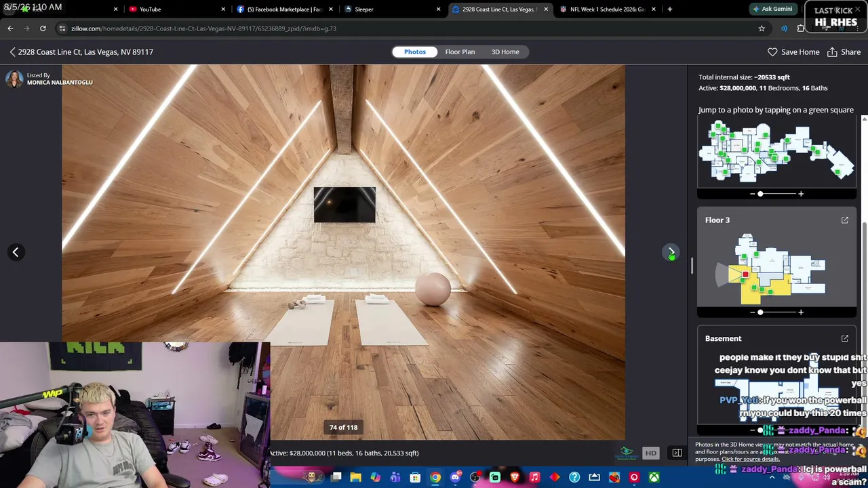Open Floor 3 plan in expanded view
This screenshot has height=488, width=868.
(845, 220)
